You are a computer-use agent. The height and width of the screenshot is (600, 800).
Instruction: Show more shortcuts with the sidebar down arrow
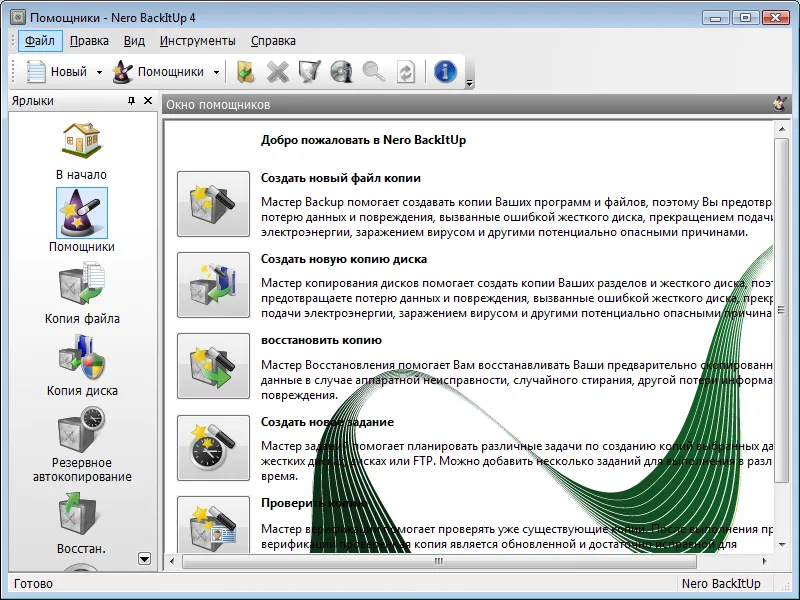pos(144,559)
